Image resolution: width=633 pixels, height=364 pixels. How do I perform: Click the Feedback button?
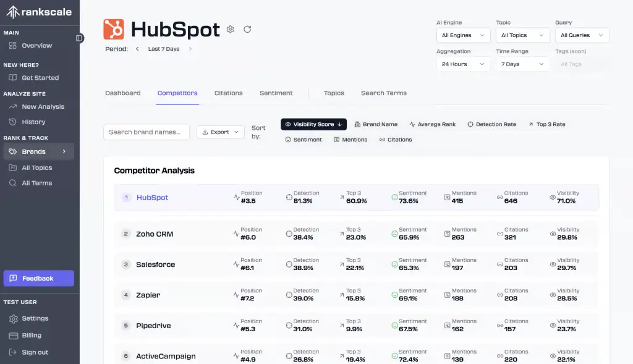point(38,279)
